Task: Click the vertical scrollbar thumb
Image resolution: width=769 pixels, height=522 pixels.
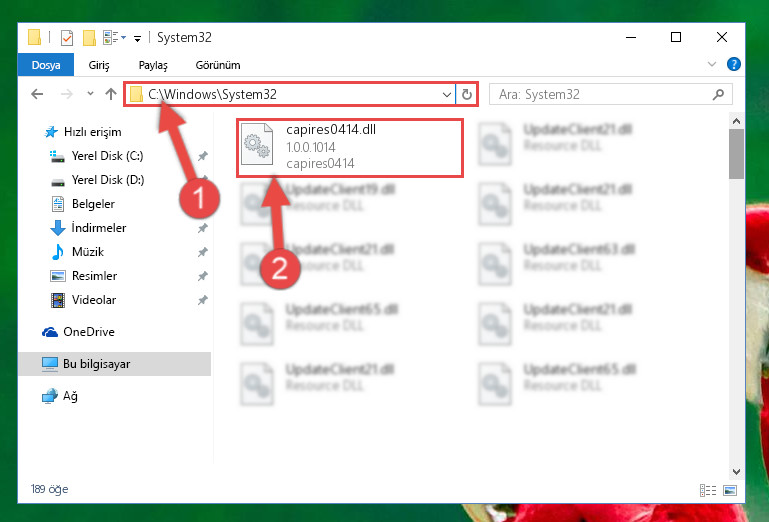Action: click(736, 154)
